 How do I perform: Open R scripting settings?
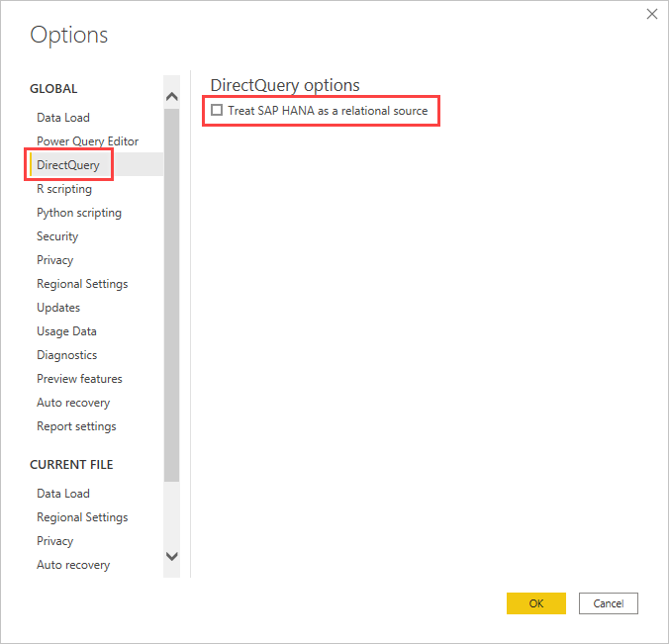point(64,189)
